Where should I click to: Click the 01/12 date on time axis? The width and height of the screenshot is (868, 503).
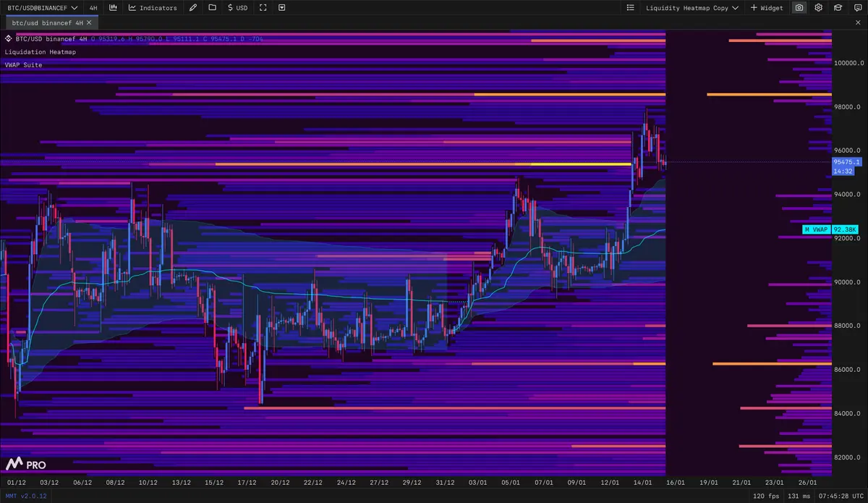[16, 482]
